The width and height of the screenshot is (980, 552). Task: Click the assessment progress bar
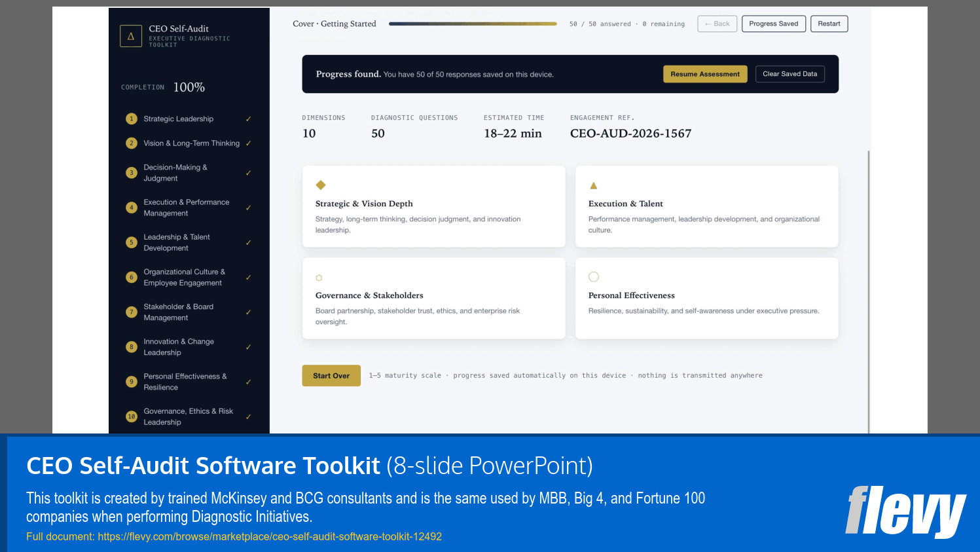click(473, 24)
